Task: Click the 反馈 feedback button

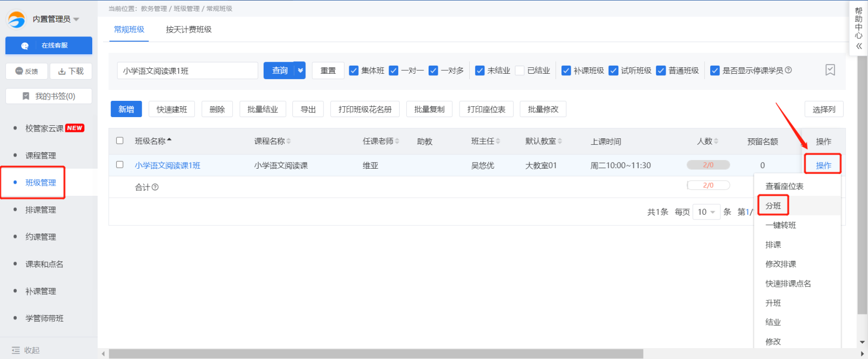Action: click(27, 71)
